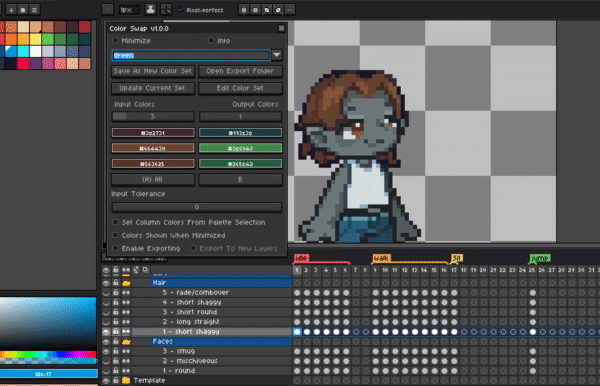The height and width of the screenshot is (386, 600).
Task: Click the dynamics icon next to Pixel-perfect
Action: tap(166, 10)
